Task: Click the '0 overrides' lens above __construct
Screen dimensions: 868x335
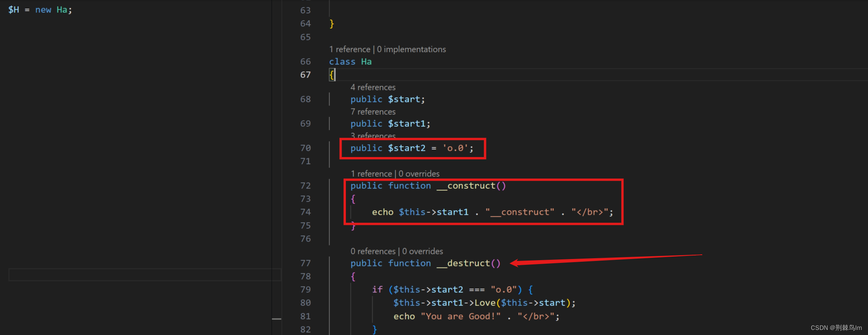Action: pos(419,174)
